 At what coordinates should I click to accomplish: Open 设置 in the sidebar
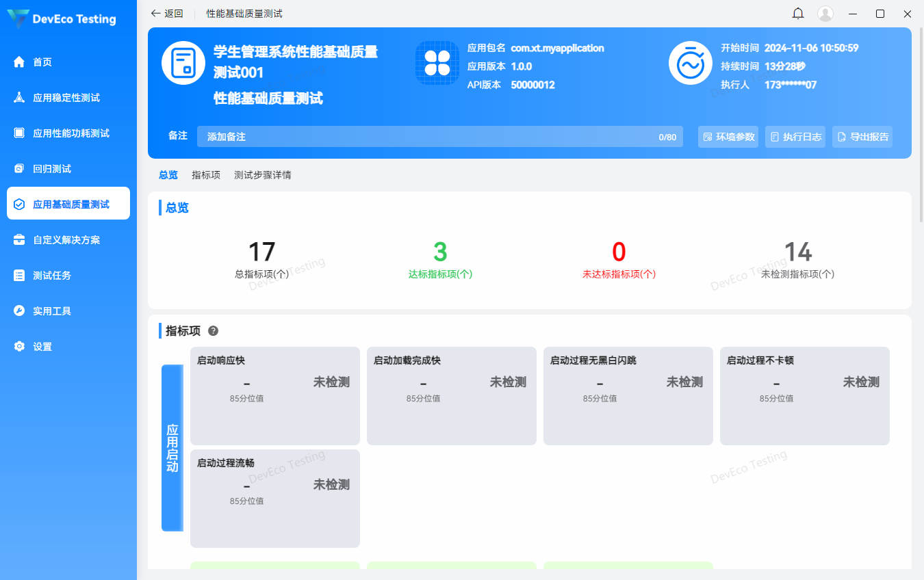click(68, 347)
